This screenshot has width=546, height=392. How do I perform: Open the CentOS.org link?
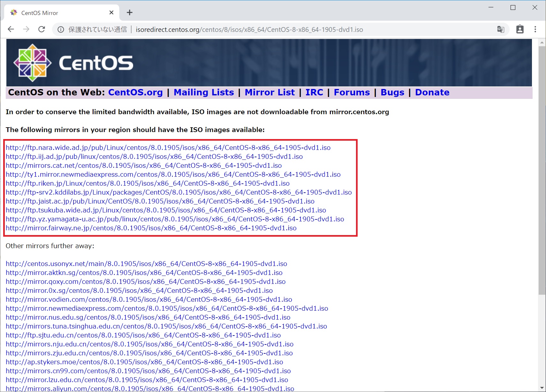[x=135, y=92]
